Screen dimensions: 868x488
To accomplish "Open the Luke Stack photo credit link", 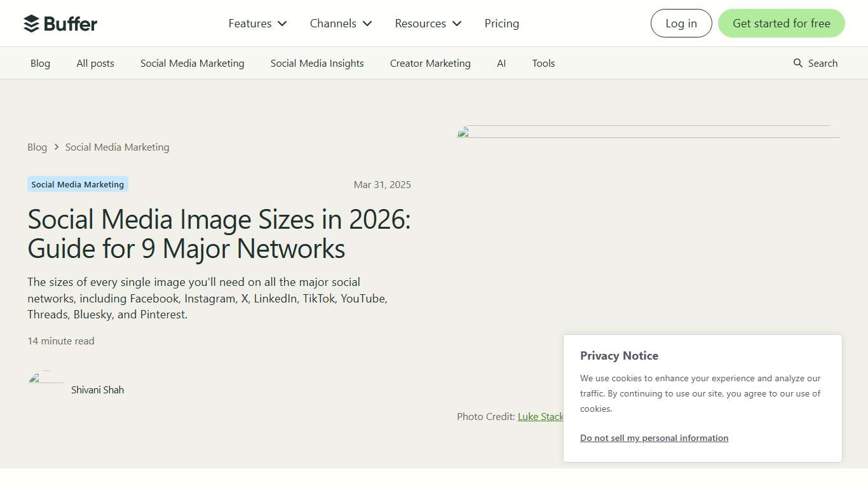I will [x=540, y=416].
